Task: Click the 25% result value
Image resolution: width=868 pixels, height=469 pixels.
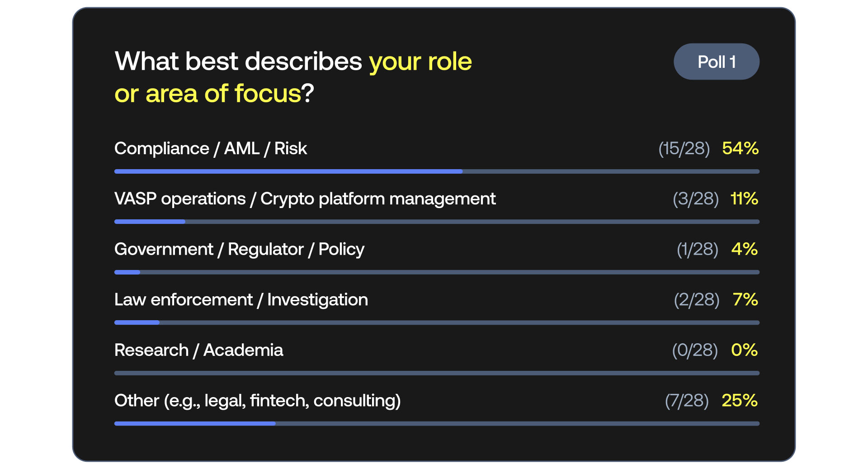Action: pos(740,401)
